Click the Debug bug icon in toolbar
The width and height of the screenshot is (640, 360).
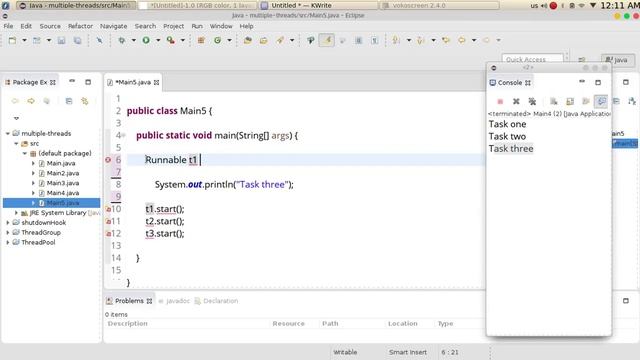point(122,40)
